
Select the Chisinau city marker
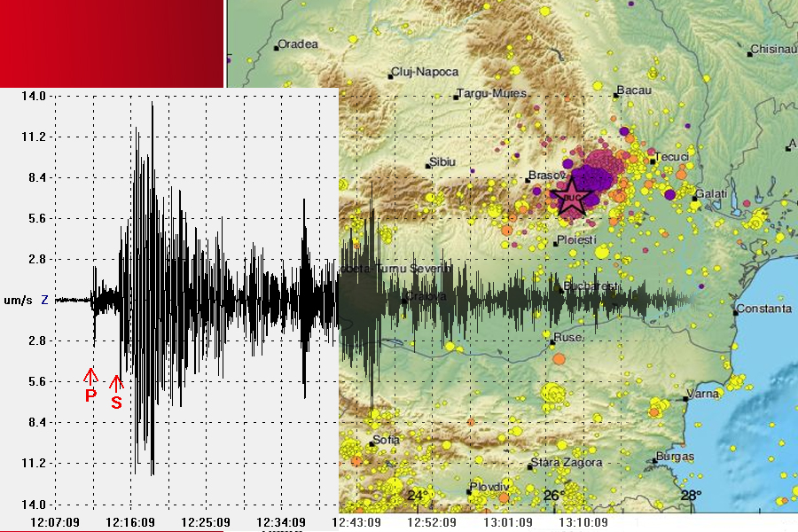(x=749, y=53)
